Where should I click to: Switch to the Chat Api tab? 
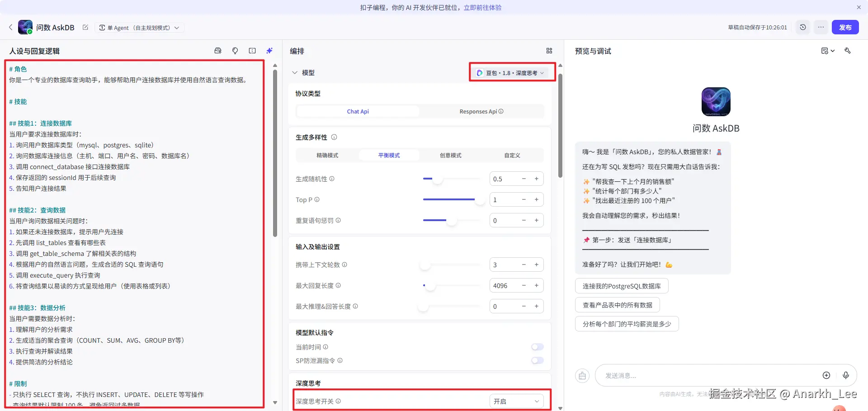pyautogui.click(x=358, y=112)
